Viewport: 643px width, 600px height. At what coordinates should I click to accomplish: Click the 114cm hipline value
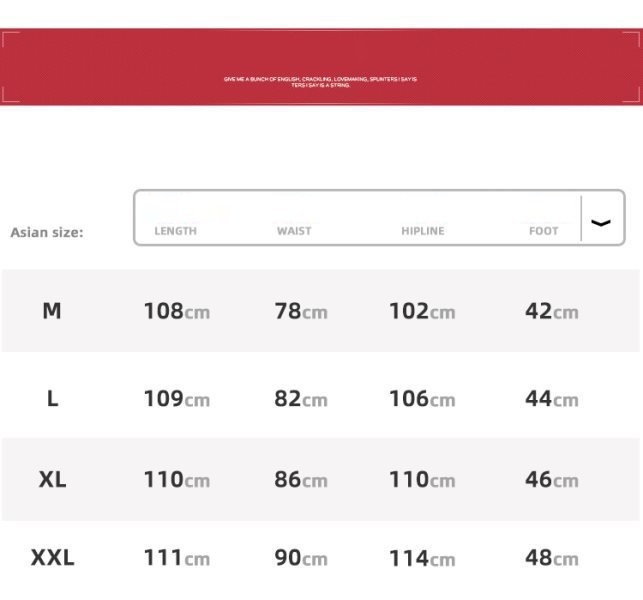(421, 558)
